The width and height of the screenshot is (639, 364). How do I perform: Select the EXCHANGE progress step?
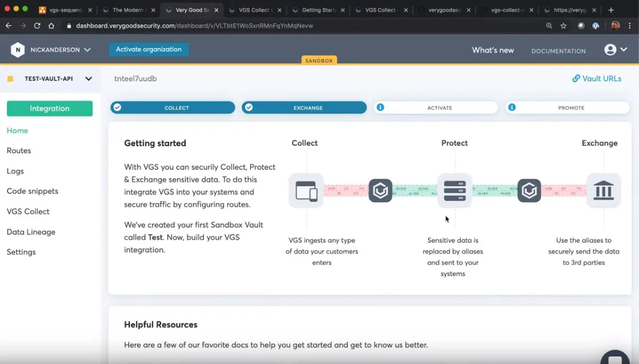pos(304,107)
